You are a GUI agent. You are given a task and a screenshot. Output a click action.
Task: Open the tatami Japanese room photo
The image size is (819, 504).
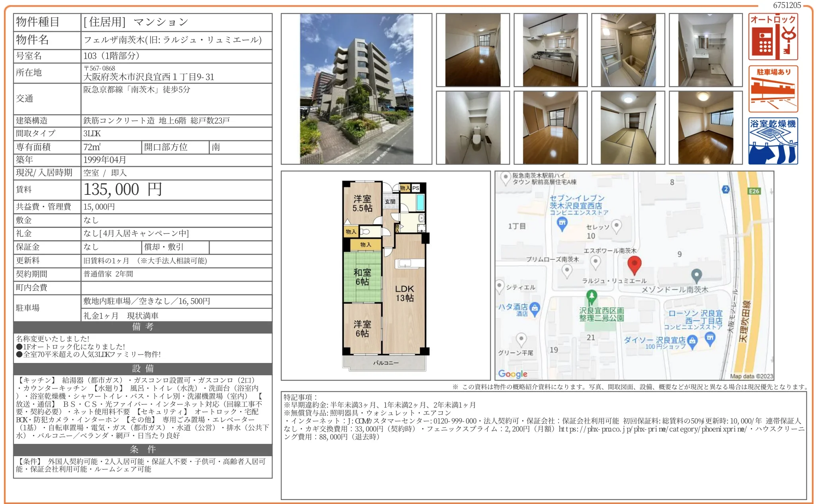628,128
